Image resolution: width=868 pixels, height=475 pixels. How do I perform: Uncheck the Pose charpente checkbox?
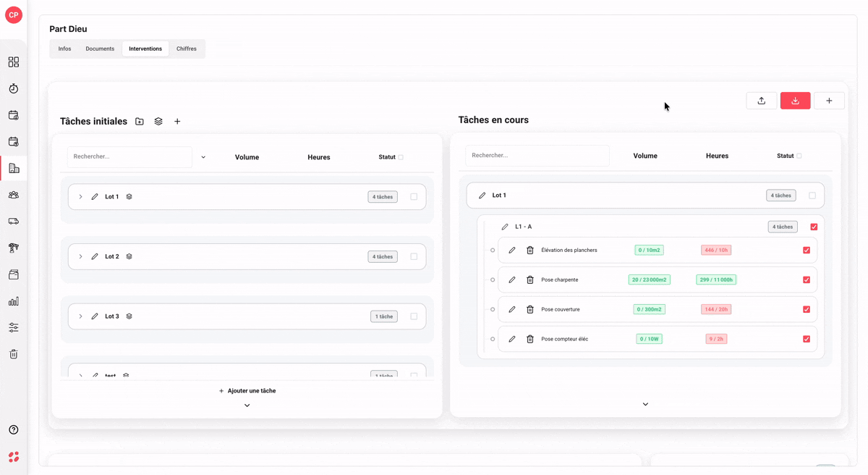[x=807, y=279]
